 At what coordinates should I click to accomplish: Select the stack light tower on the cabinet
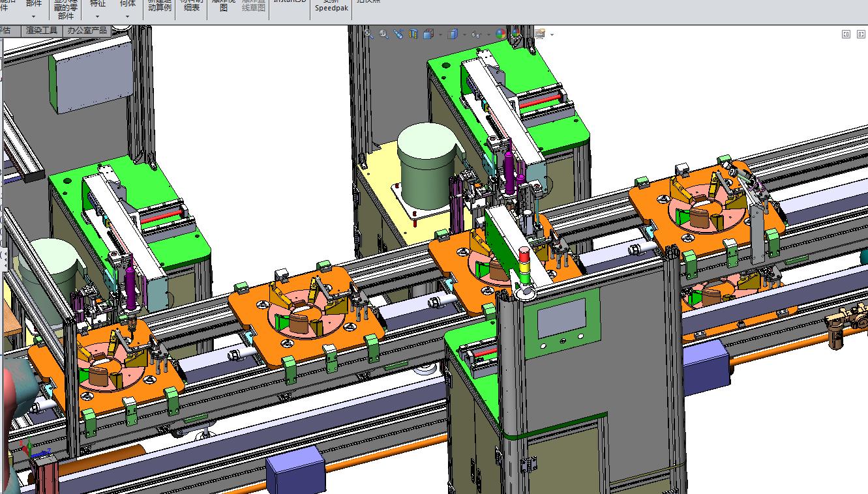(x=524, y=271)
